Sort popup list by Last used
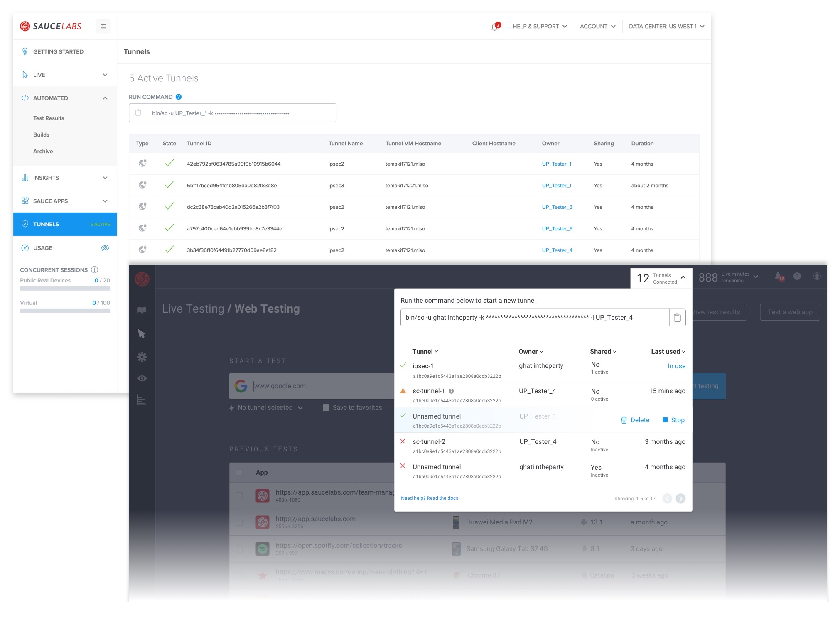Image resolution: width=840 pixels, height=617 pixels. coord(668,352)
